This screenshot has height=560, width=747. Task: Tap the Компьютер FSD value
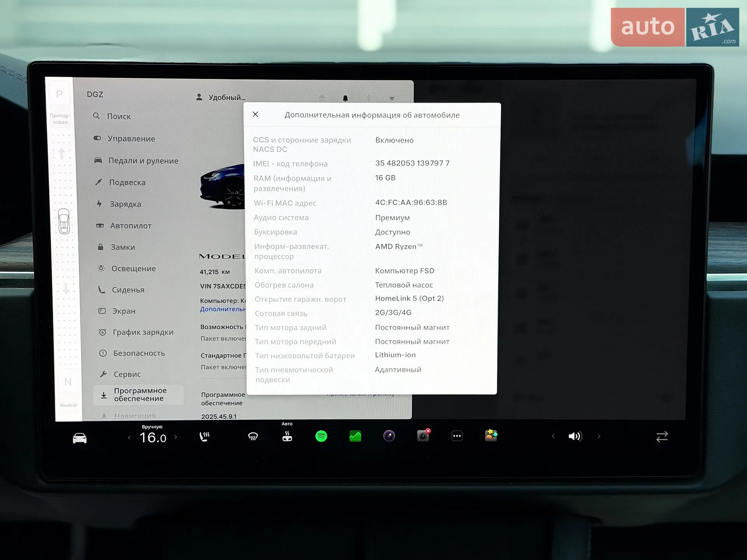pos(405,271)
